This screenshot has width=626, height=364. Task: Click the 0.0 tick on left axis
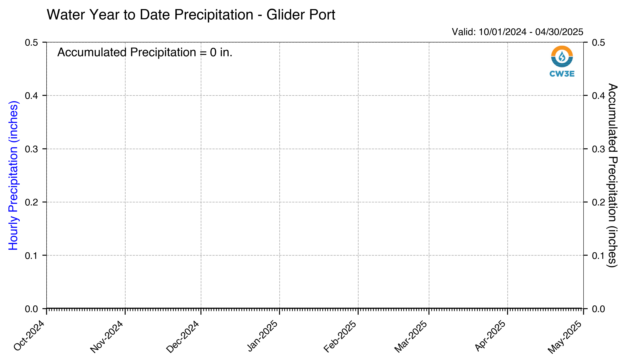[x=32, y=309]
